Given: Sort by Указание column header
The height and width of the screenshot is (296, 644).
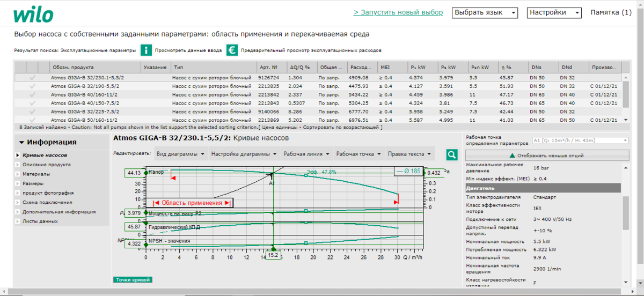Looking at the screenshot, I should 157,68.
